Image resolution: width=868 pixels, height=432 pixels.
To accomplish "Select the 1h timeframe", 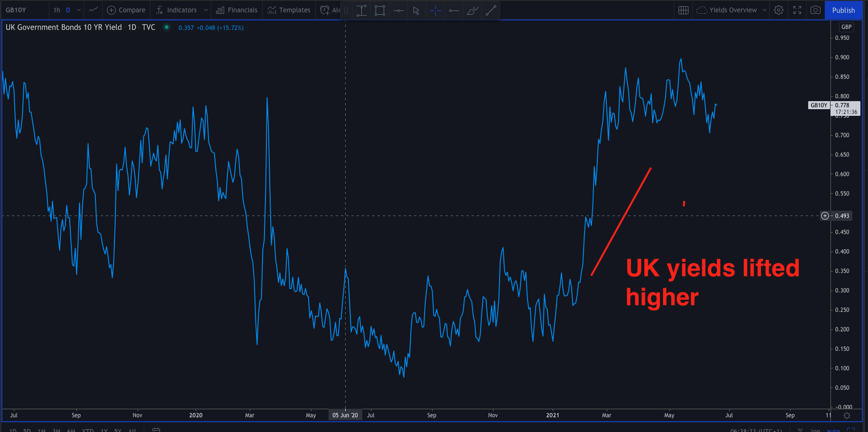I will [57, 10].
